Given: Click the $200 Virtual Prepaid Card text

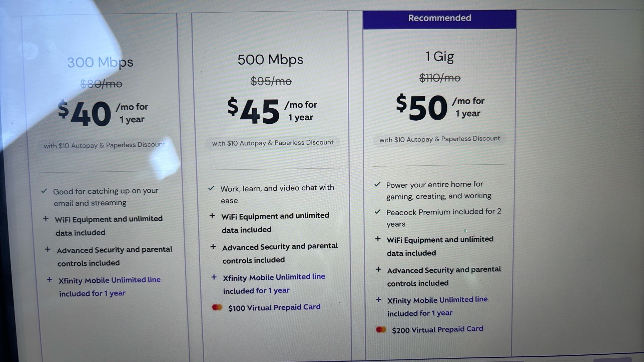Looking at the screenshot, I should (x=437, y=329).
